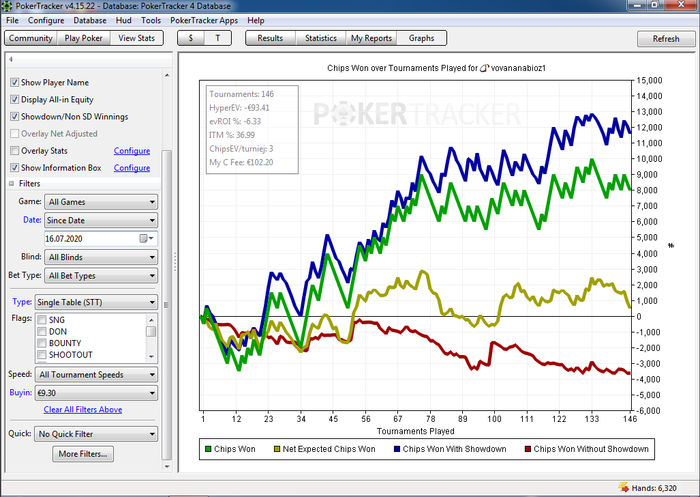Viewport: 700px width, 497px height.
Task: Open the Results view
Action: tap(270, 38)
